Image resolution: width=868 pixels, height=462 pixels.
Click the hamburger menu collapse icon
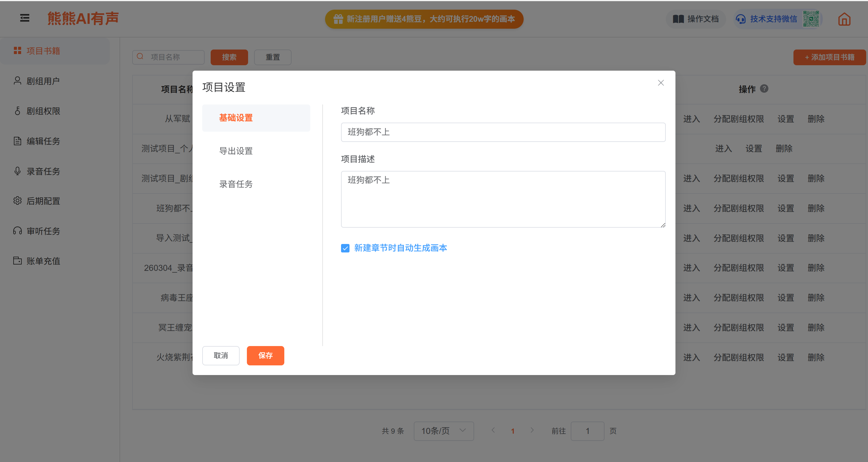[x=25, y=18]
